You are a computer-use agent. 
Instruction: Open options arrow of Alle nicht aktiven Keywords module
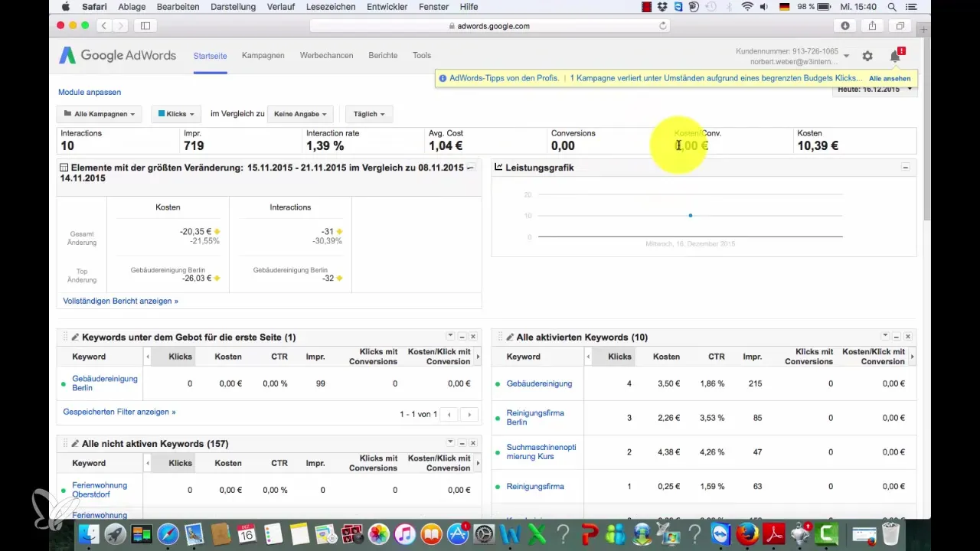pyautogui.click(x=451, y=443)
